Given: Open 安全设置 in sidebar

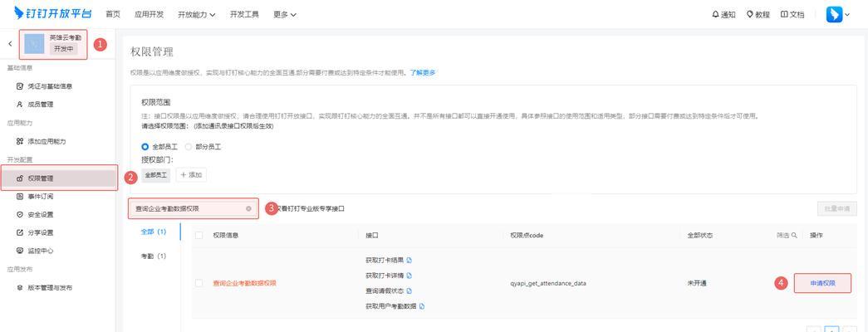Looking at the screenshot, I should click(x=41, y=214).
